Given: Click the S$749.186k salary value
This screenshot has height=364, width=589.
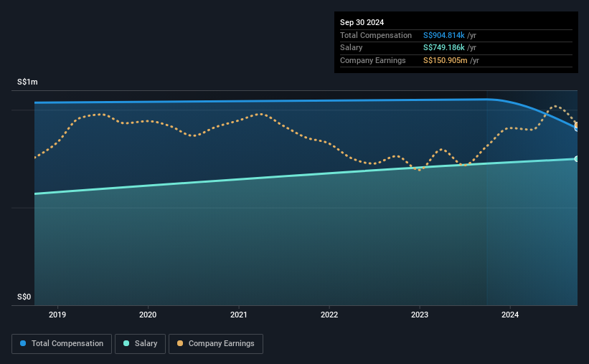Looking at the screenshot, I should [444, 48].
